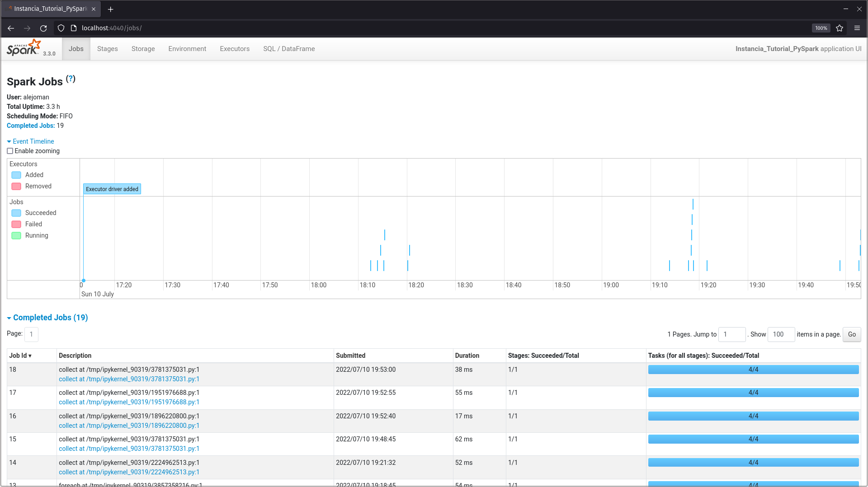This screenshot has height=487, width=868.
Task: Click the Total Uptime: 3.3 h text
Action: pyautogui.click(x=33, y=107)
